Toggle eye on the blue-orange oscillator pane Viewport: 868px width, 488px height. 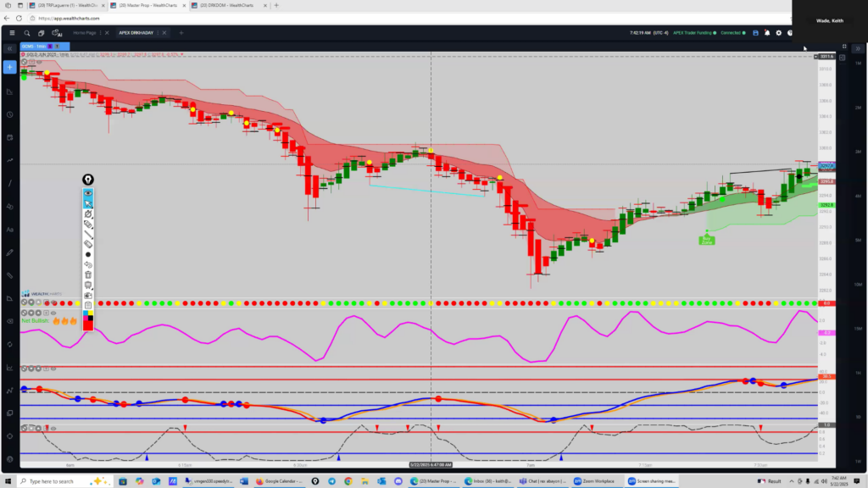(53, 369)
